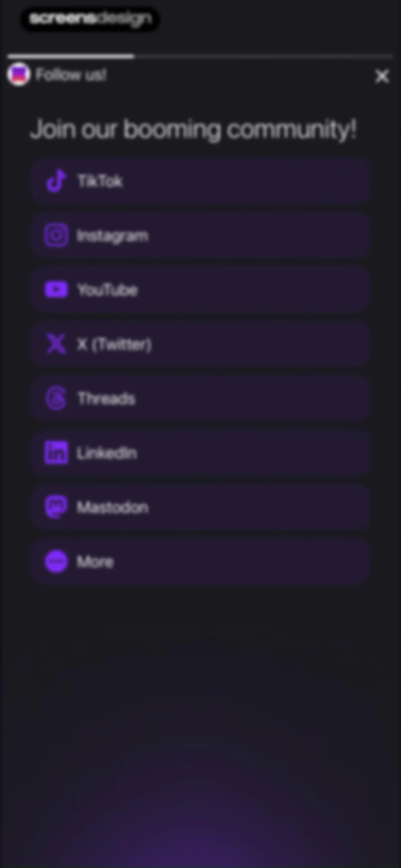401x868 pixels.
Task: Click the Mastodon logo icon
Action: tap(56, 507)
